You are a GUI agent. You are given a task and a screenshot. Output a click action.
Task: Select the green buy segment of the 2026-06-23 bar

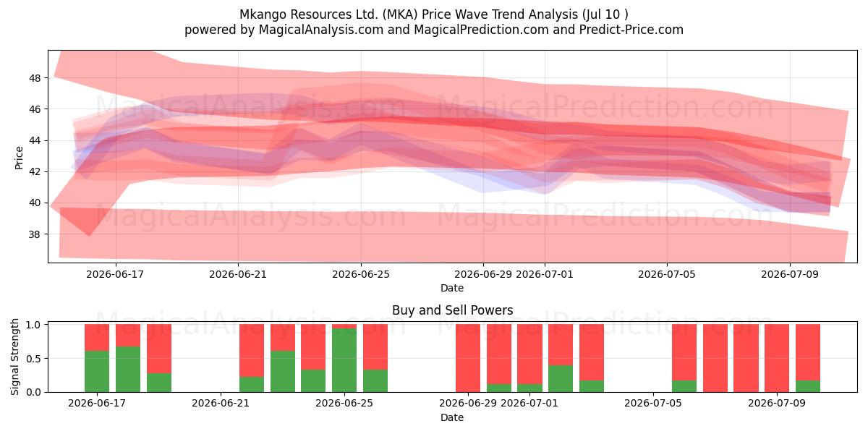coord(283,372)
